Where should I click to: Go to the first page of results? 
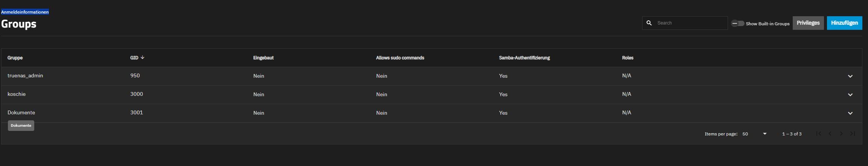[x=819, y=134]
